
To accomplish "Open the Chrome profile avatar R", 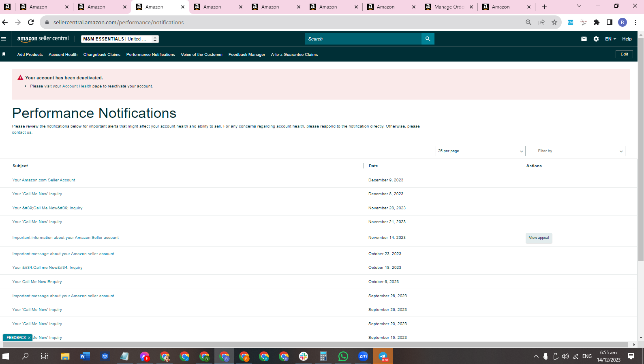I will pos(623,22).
